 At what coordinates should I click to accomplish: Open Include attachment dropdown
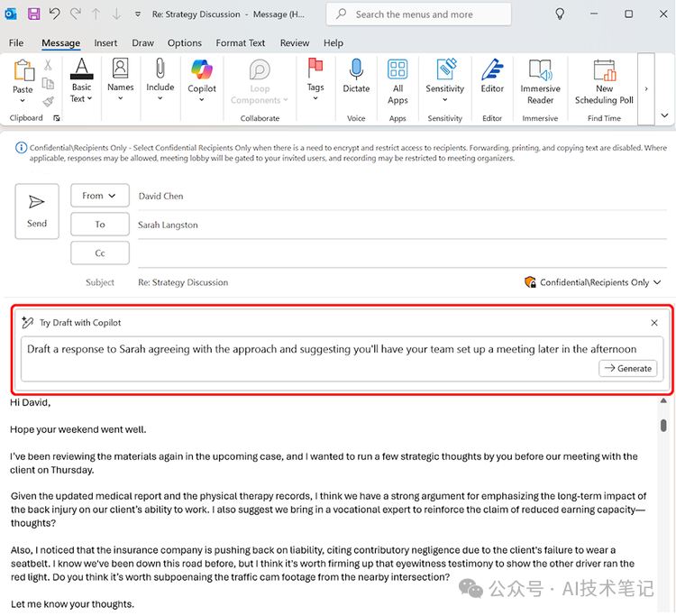click(160, 79)
